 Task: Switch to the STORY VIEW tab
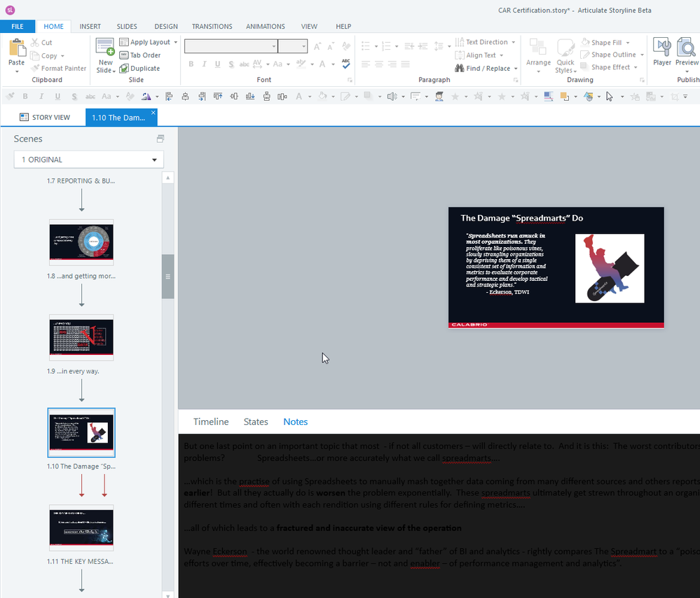(x=45, y=118)
